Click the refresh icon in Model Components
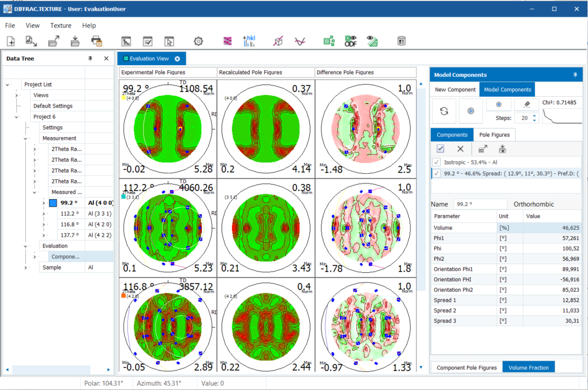This screenshot has width=588, height=390. click(444, 111)
